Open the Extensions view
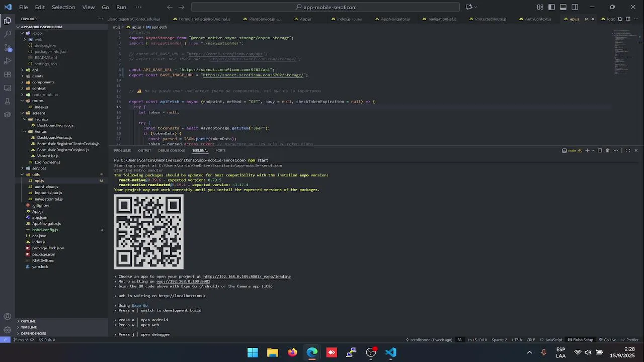This screenshot has width=644, height=362. coord(8,74)
